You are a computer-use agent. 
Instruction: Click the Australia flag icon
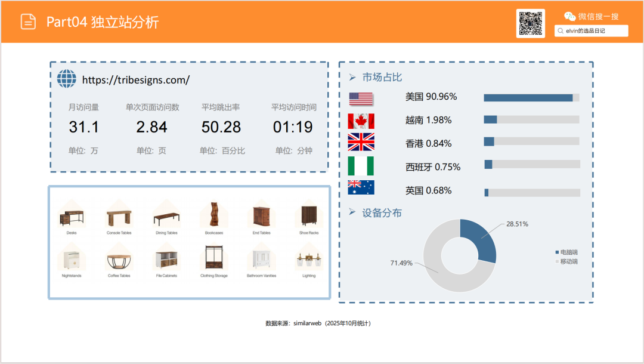[x=361, y=187]
